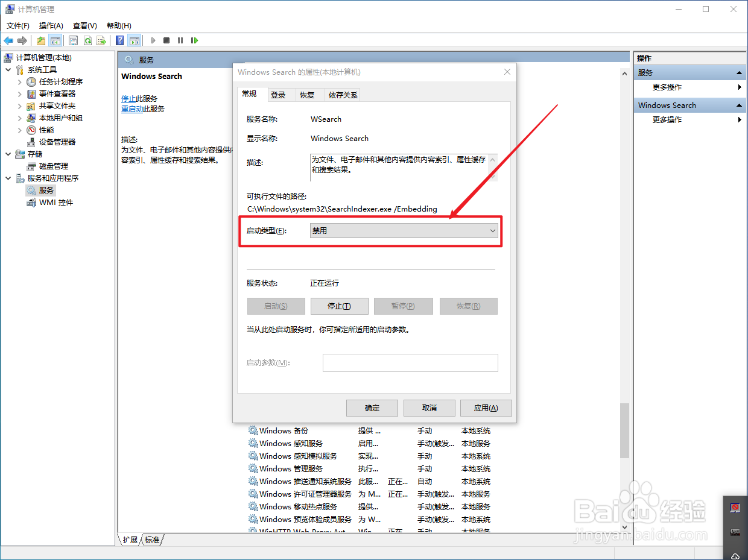The height and width of the screenshot is (560, 748).
Task: Open the 帮助(H) menu
Action: pyautogui.click(x=119, y=25)
